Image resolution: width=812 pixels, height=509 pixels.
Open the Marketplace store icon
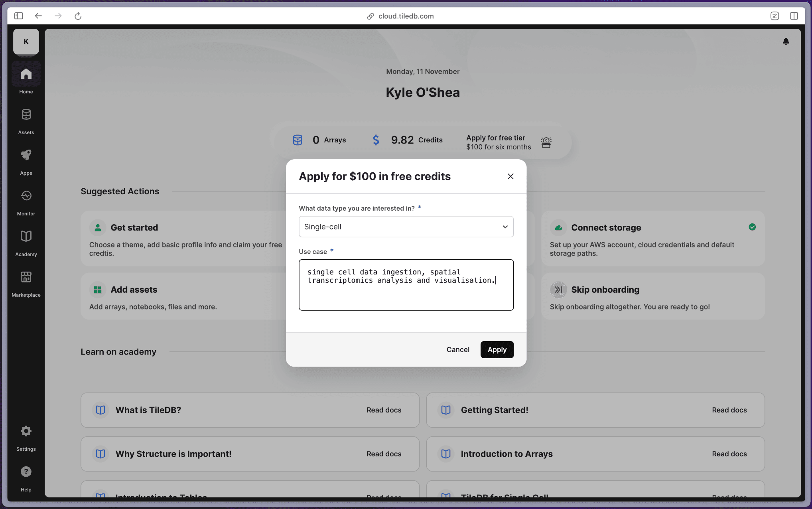(26, 277)
